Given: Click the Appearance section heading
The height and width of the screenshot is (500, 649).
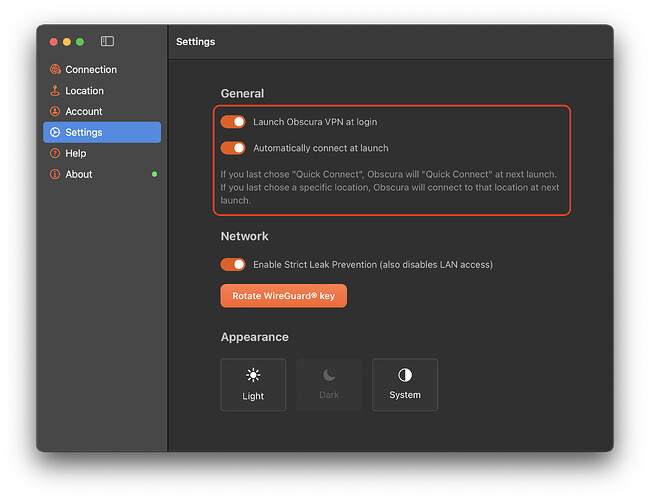Looking at the screenshot, I should pyautogui.click(x=255, y=337).
